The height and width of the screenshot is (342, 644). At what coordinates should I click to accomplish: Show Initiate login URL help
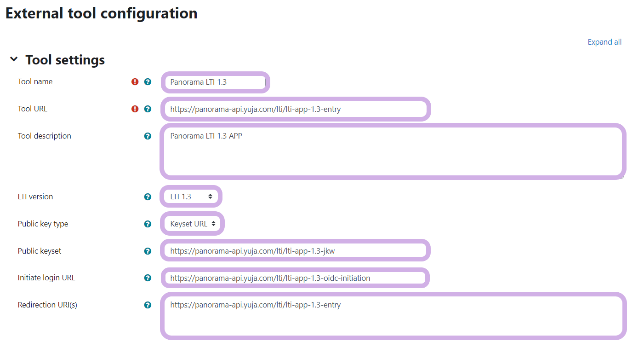click(x=148, y=278)
